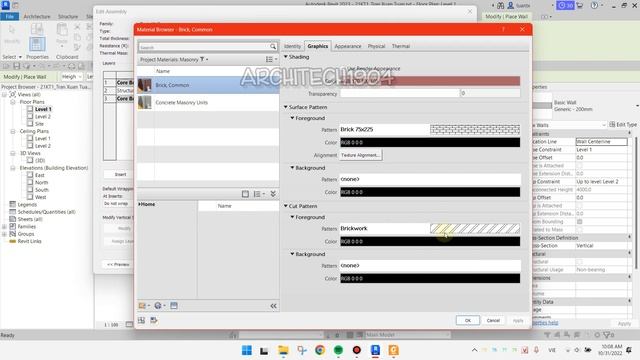This screenshot has height=360, width=640.
Task: Click the second bottom-left icon in Material Browser footer
Action: tap(153, 320)
